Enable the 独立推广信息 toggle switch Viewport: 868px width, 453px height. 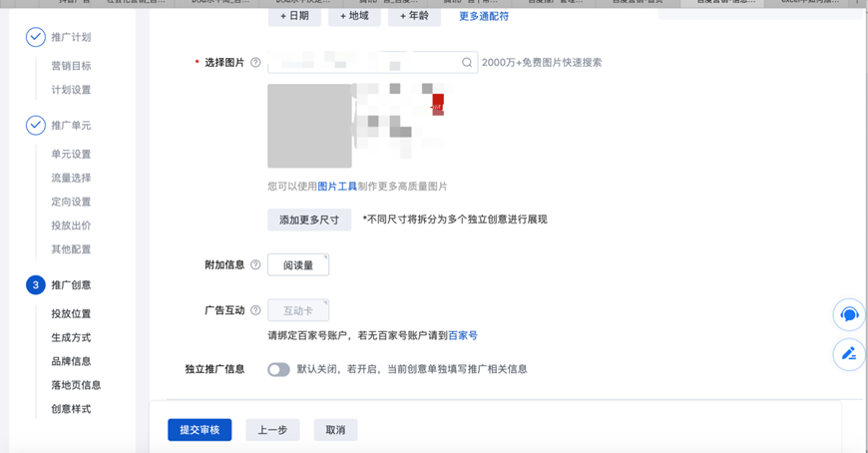tap(278, 369)
